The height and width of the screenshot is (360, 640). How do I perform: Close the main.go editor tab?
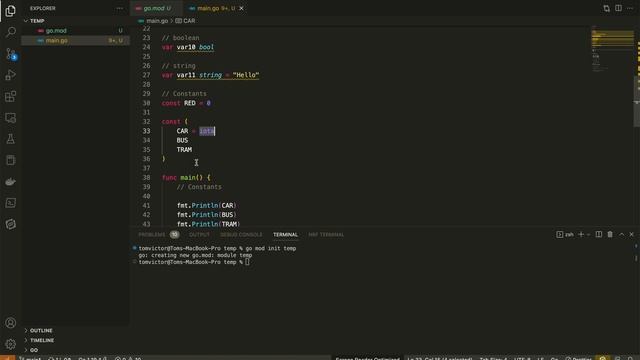241,8
